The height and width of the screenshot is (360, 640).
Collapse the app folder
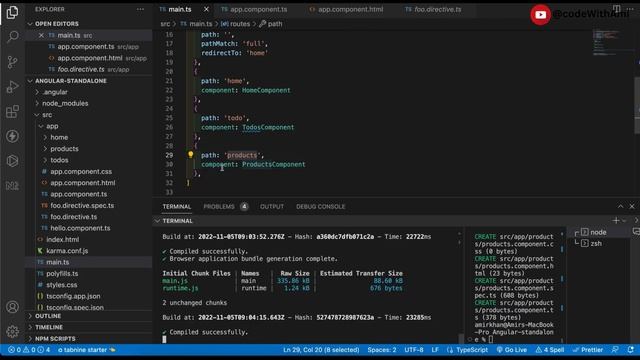pos(52,127)
